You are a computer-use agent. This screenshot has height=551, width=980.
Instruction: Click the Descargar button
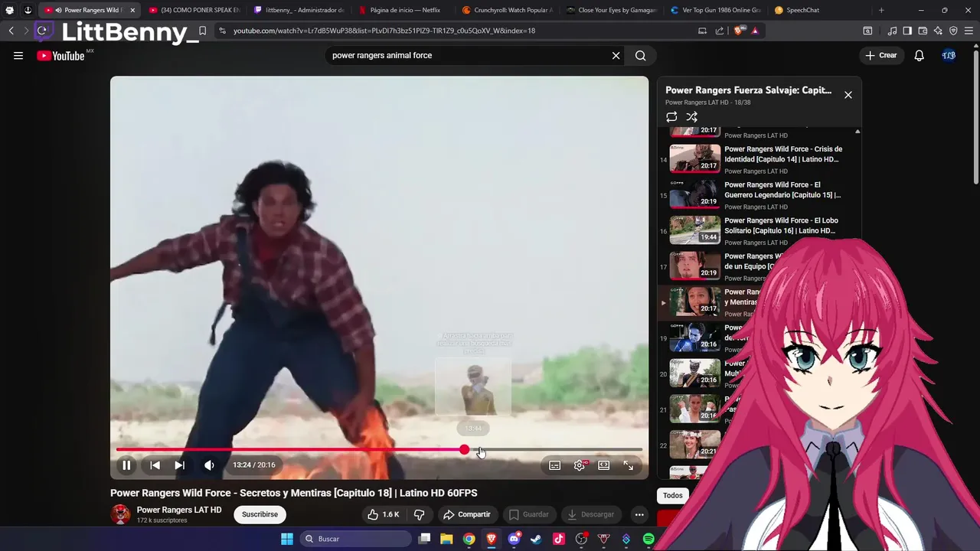point(591,514)
